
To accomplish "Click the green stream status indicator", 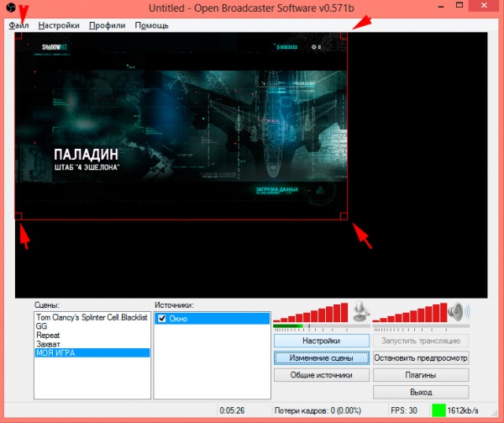I will (438, 410).
